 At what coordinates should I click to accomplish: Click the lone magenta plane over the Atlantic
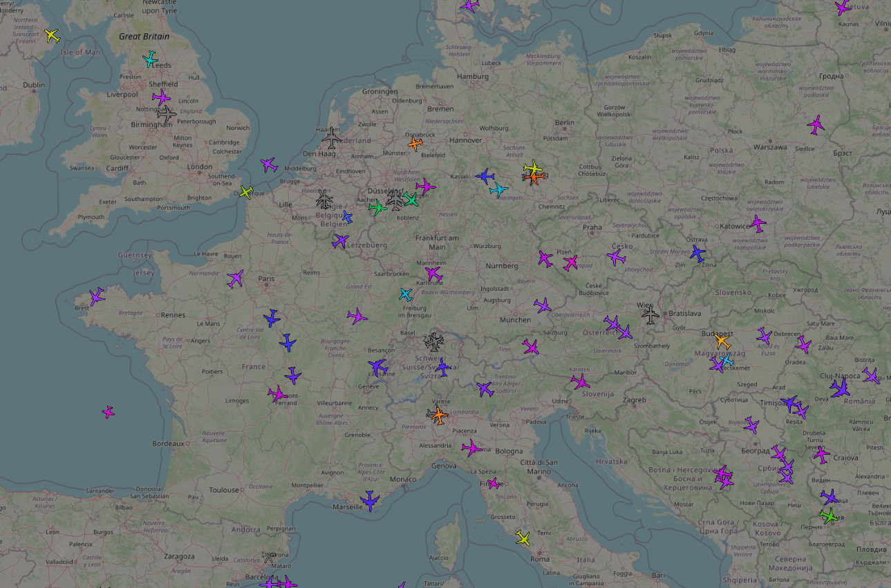coord(107,411)
